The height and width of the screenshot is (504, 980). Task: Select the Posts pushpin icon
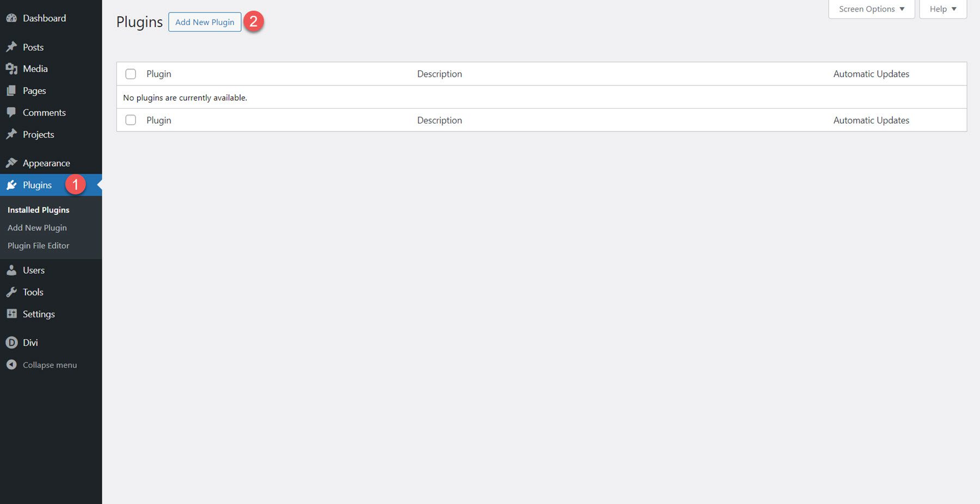pos(11,47)
